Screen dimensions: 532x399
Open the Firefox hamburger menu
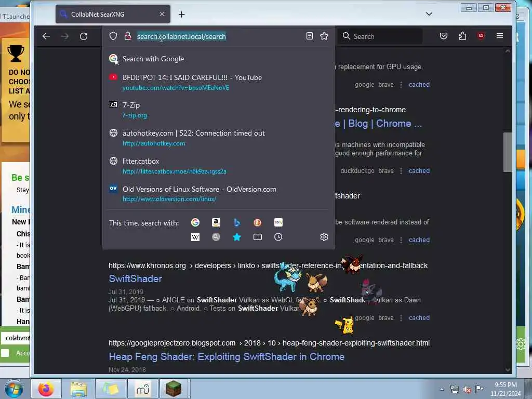[x=500, y=36]
